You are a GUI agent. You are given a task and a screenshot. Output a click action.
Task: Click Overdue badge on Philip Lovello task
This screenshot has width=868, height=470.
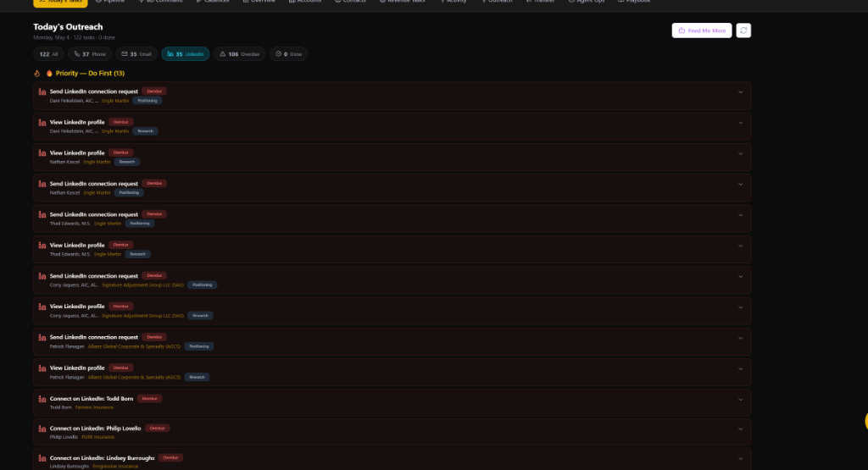pyautogui.click(x=157, y=428)
